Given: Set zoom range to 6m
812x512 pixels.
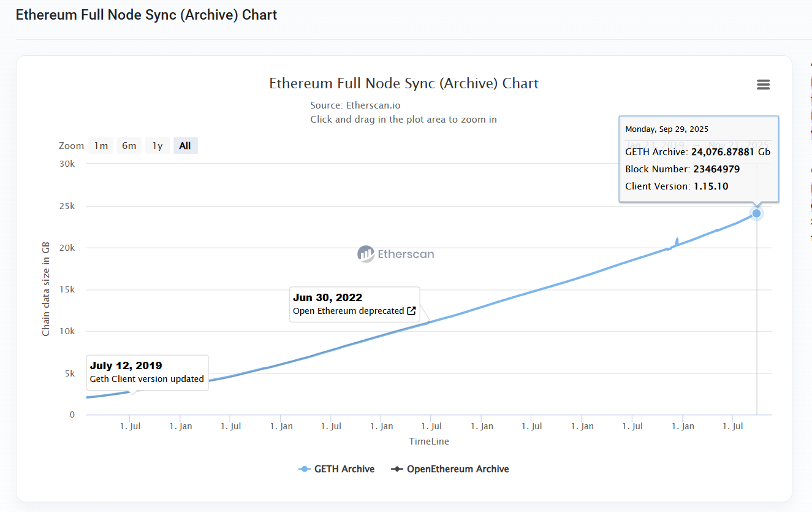Looking at the screenshot, I should [x=129, y=146].
